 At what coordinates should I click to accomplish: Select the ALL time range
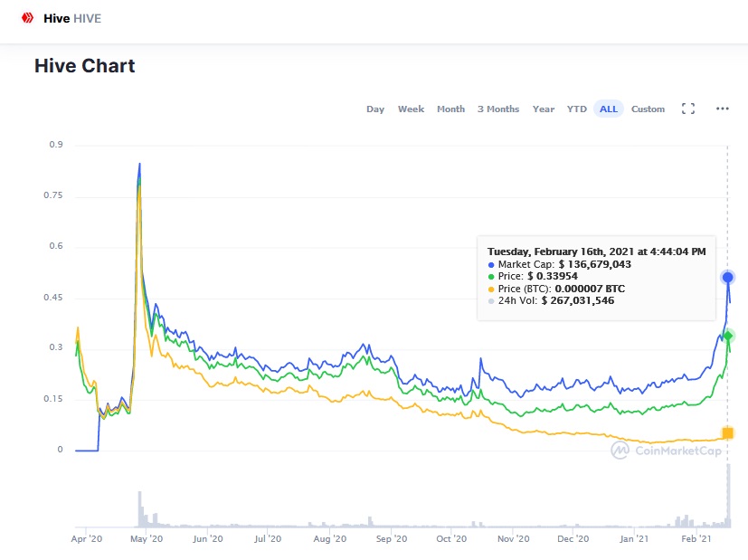click(x=608, y=109)
